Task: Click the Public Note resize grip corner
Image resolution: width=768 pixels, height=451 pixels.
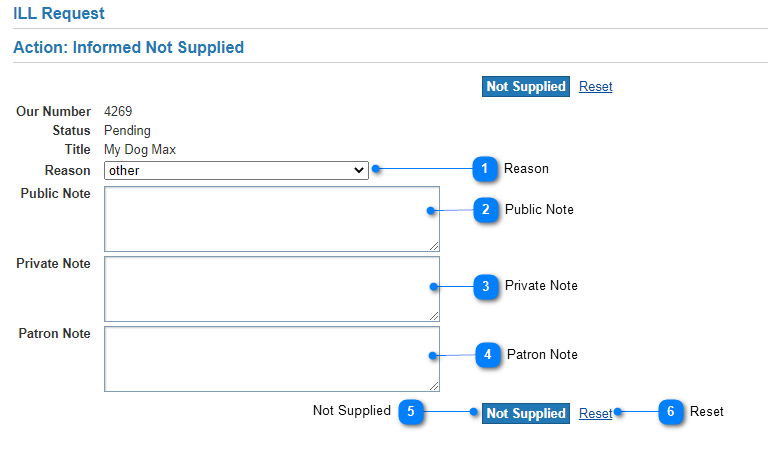Action: tap(434, 246)
